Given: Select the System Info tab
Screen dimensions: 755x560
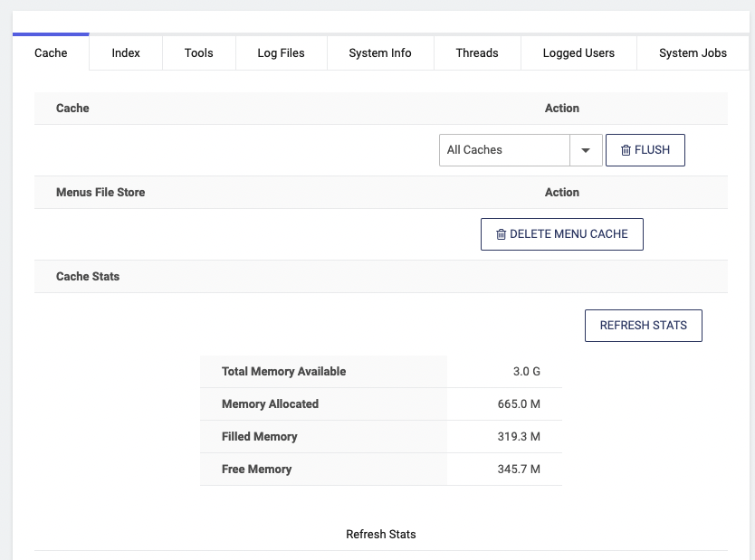Looking at the screenshot, I should coord(380,53).
